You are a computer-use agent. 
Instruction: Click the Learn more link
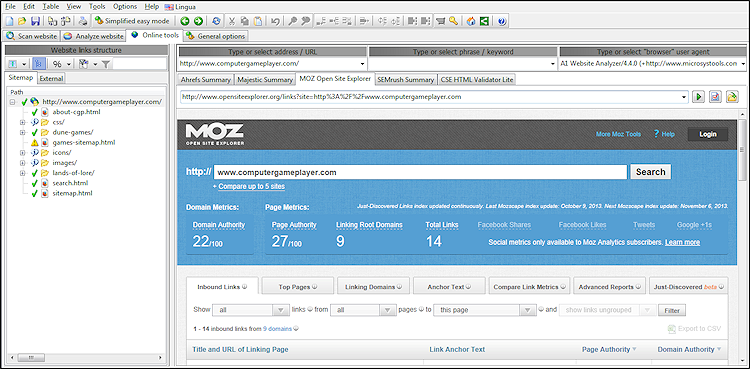683,242
